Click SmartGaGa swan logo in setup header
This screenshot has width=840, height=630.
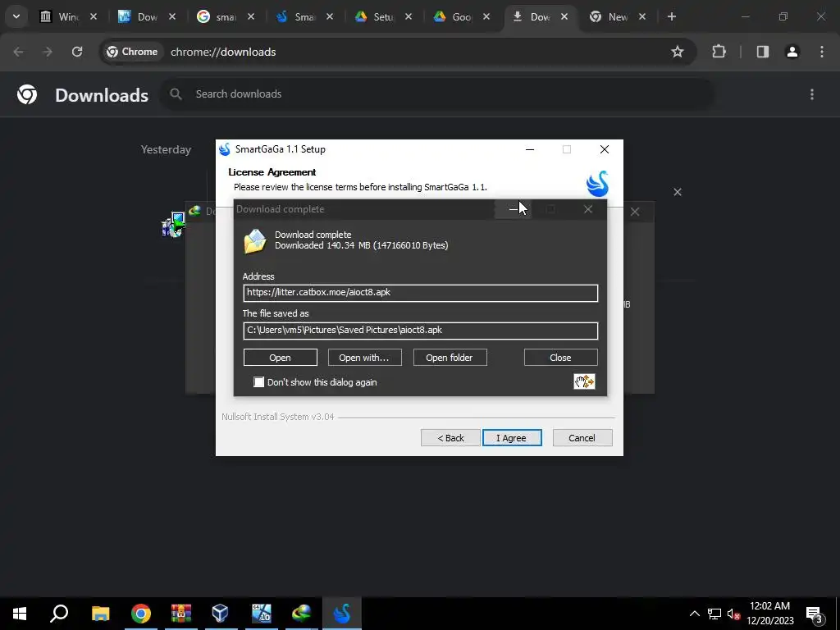point(597,184)
